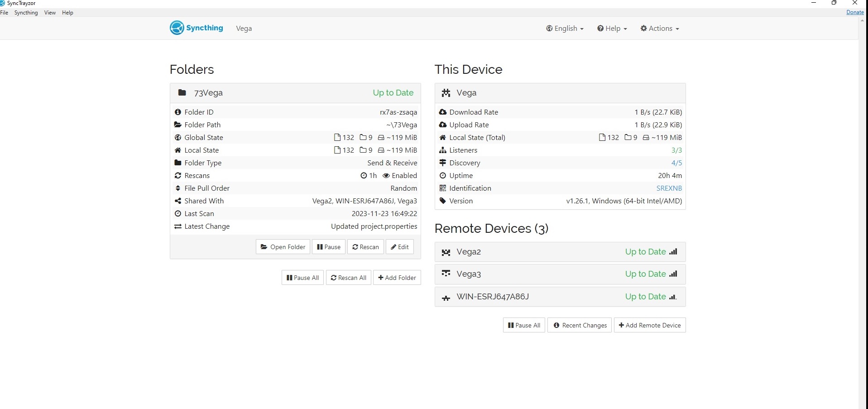Click the refresh icon next to Rescans
Viewport: 868px width, 409px height.
[178, 175]
